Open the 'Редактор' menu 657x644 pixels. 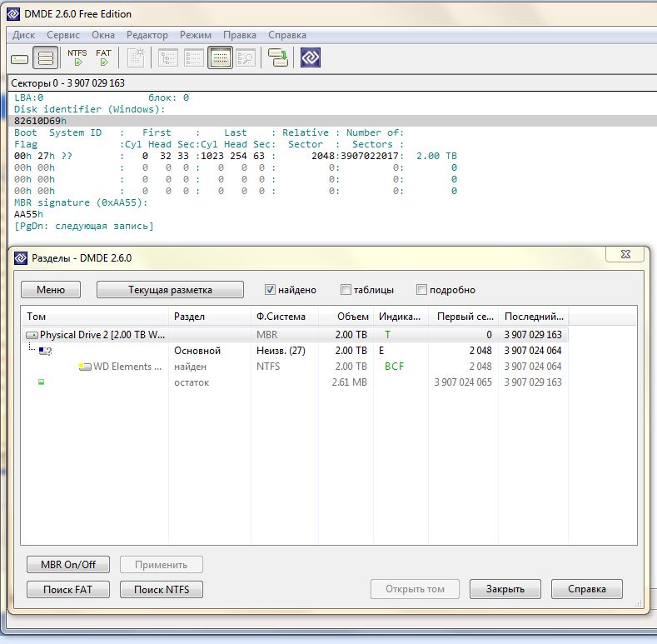click(147, 35)
